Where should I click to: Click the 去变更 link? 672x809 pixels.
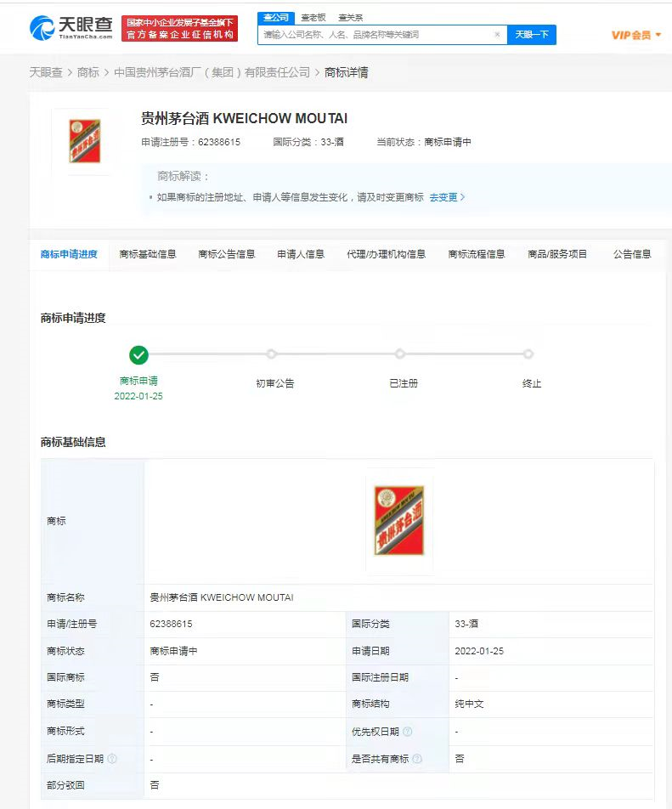pos(447,198)
